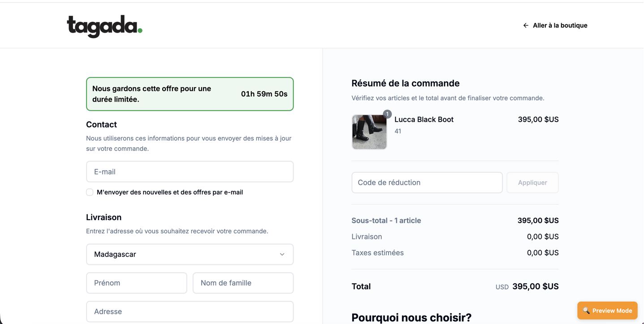Click the back arrow icon beside store link
The width and height of the screenshot is (644, 324).
(526, 26)
